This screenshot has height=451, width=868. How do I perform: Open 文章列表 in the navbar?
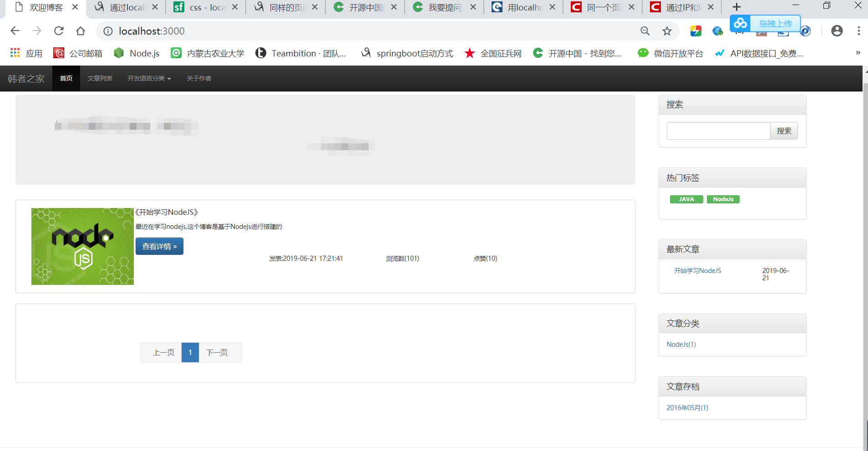(100, 78)
